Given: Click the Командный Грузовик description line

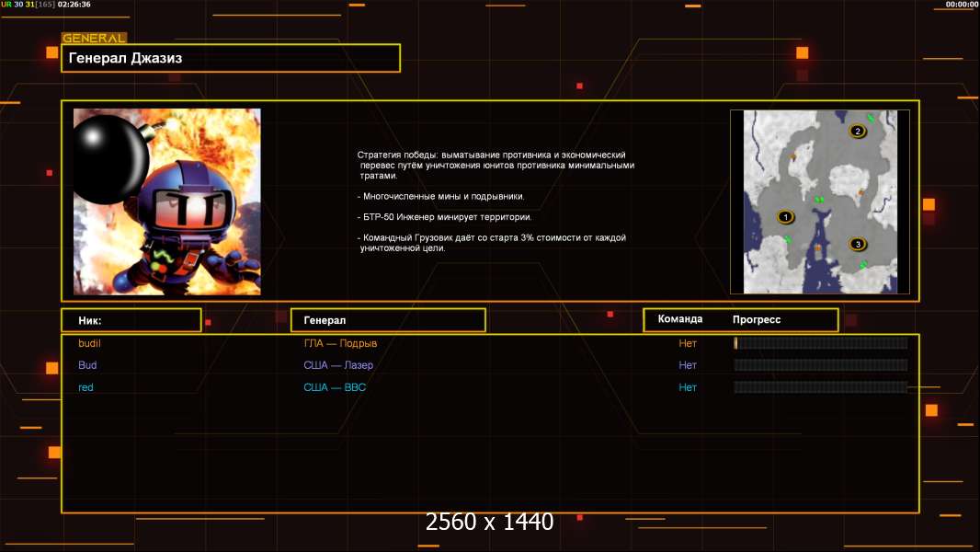Looking at the screenshot, I should pyautogui.click(x=492, y=243).
